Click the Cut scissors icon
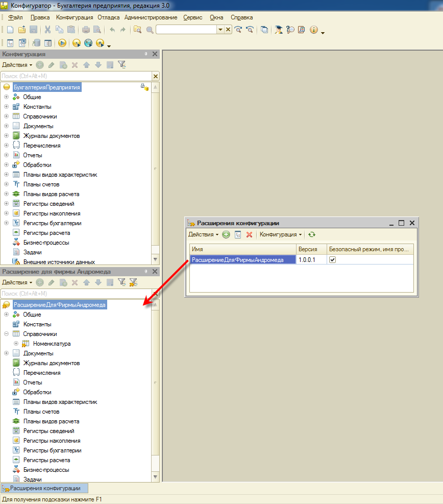 (x=47, y=30)
